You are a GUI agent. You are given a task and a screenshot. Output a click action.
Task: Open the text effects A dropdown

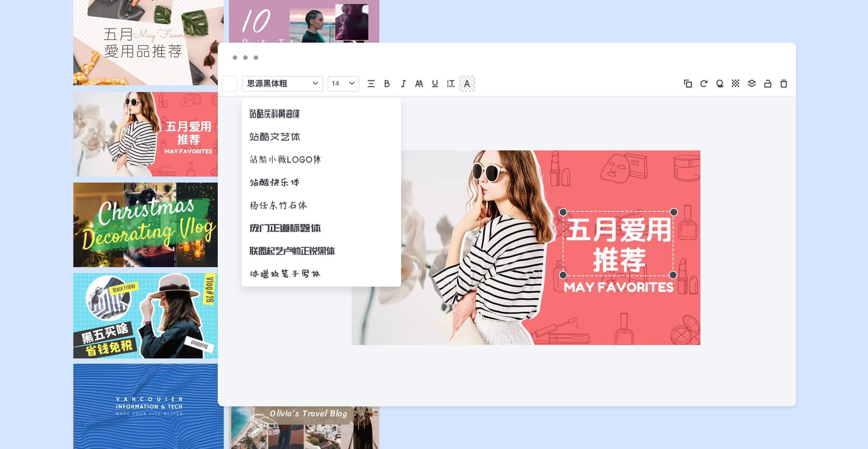coord(467,84)
